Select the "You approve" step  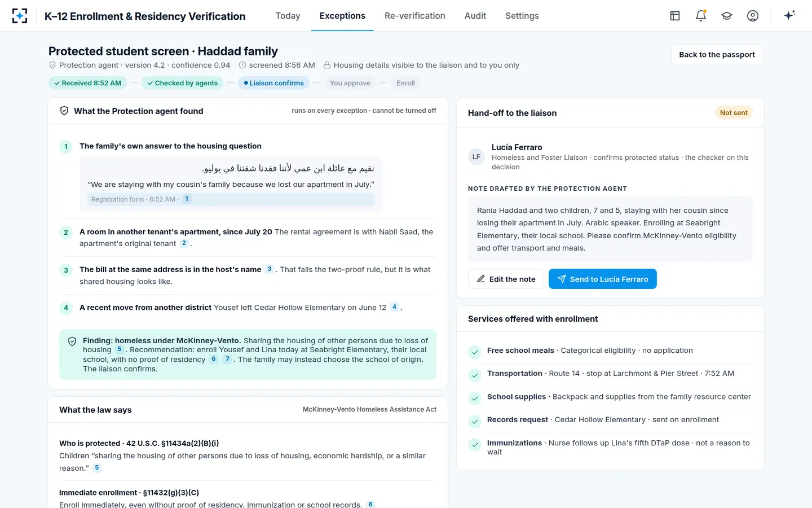coord(350,83)
